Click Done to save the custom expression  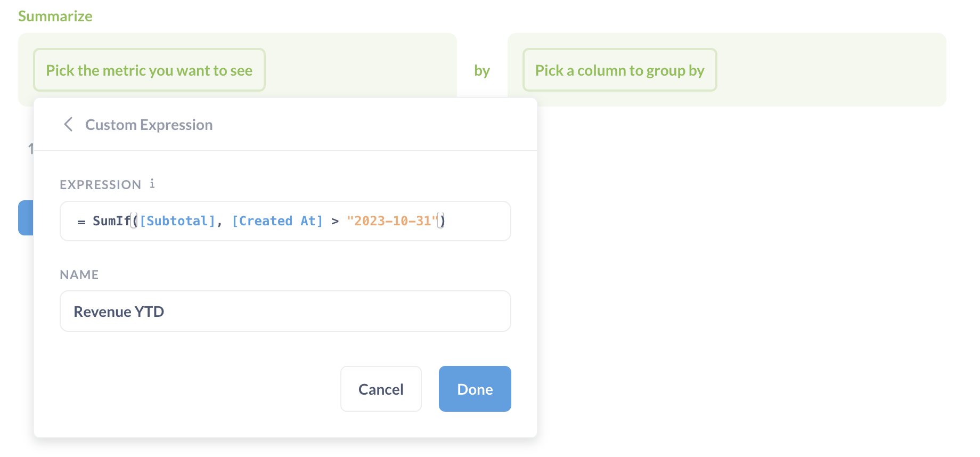click(475, 389)
